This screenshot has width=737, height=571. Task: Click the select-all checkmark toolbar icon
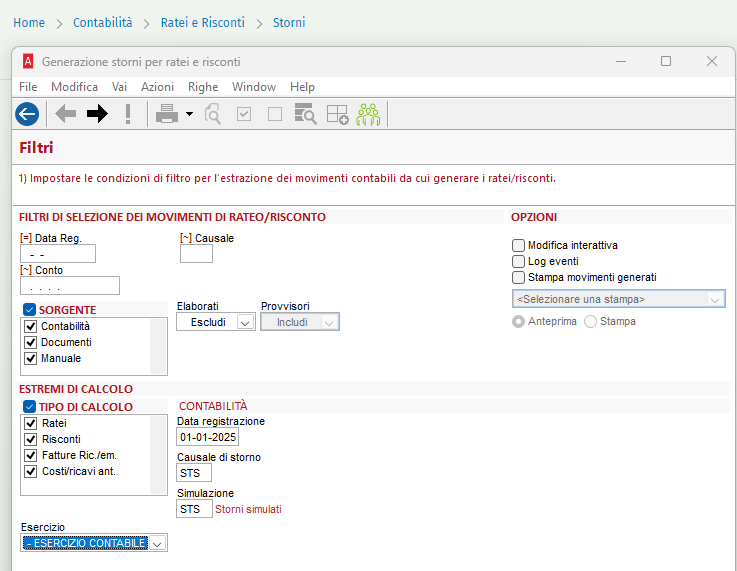(244, 114)
